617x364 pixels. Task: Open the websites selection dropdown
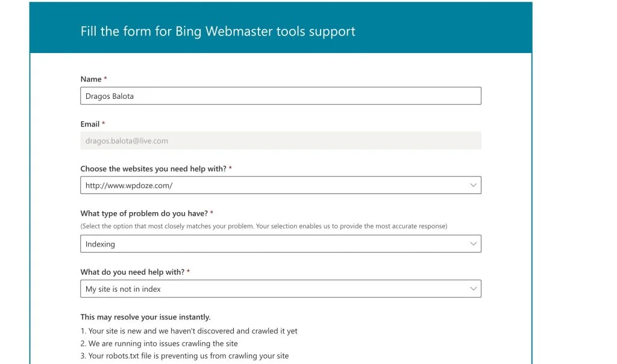click(x=280, y=185)
